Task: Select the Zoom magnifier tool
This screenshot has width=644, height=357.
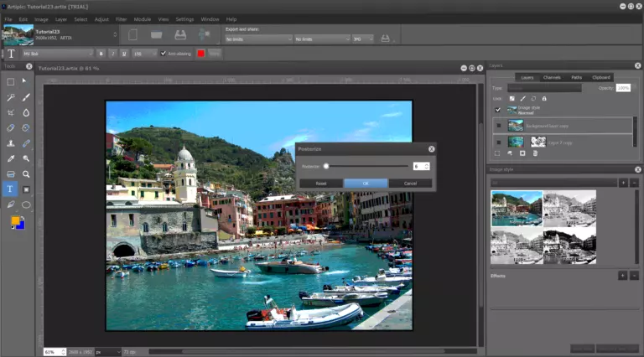Action: point(26,174)
